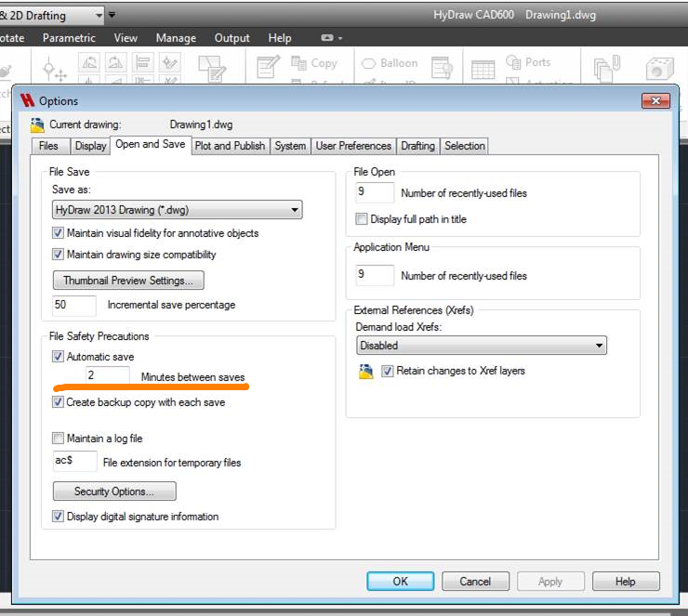Open the Save as format dropdown
Screen dimensions: 688x616
[x=178, y=210]
